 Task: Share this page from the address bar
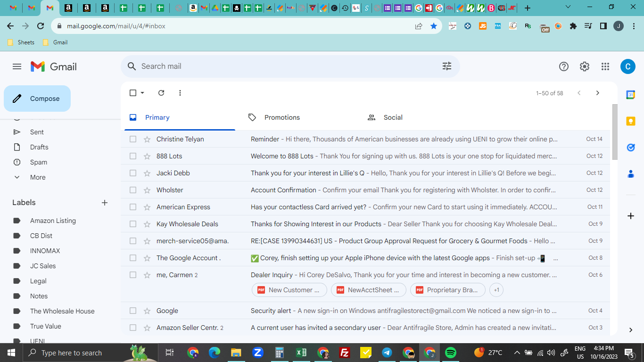pyautogui.click(x=419, y=26)
